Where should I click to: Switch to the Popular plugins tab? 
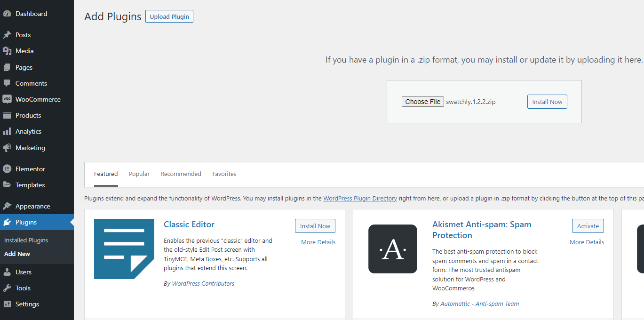click(139, 174)
